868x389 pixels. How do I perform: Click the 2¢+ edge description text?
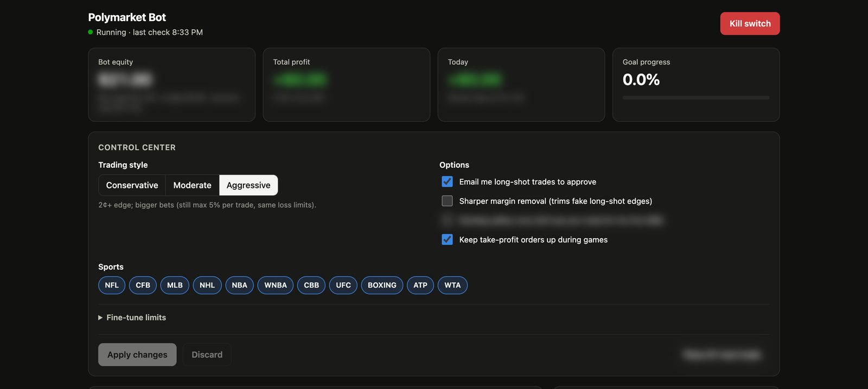207,205
